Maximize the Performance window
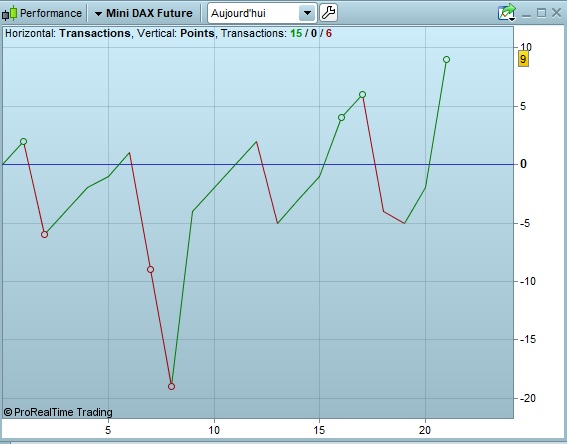This screenshot has height=444, width=567. 541,13
